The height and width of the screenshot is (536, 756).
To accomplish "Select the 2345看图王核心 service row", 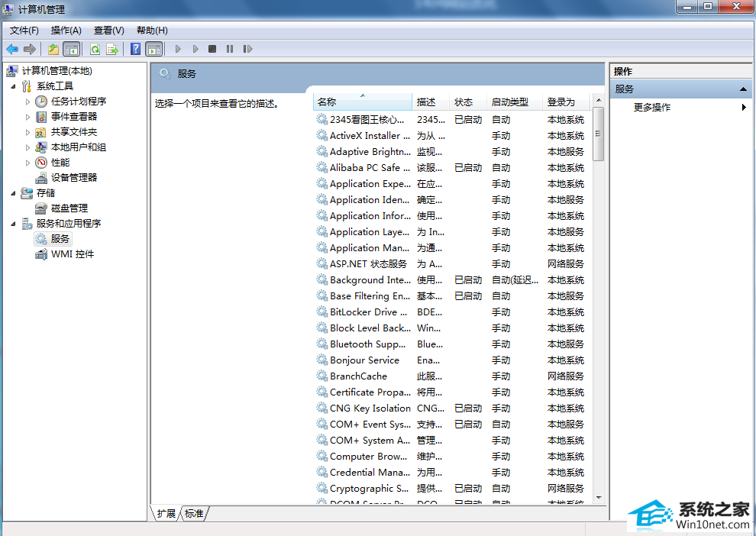I will click(452, 120).
